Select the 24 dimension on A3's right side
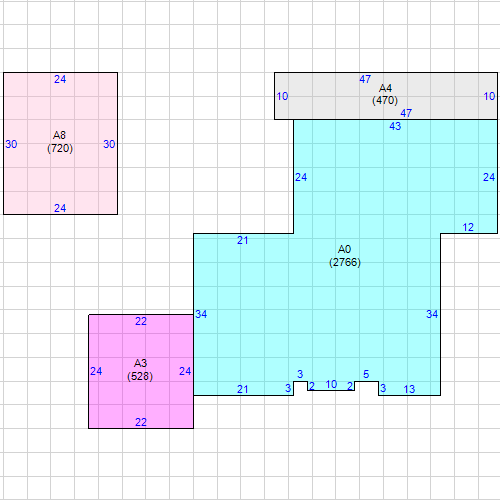Image resolution: width=500 pixels, height=500 pixels. (185, 371)
